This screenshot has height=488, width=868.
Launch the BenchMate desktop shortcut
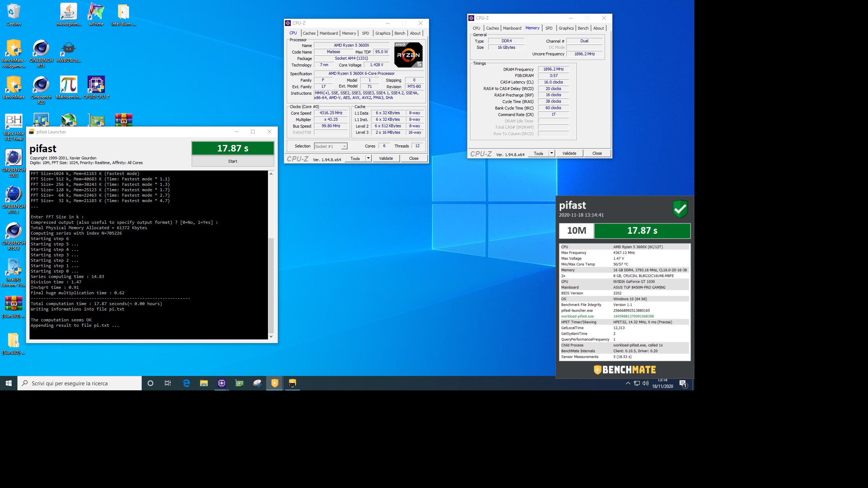14,87
